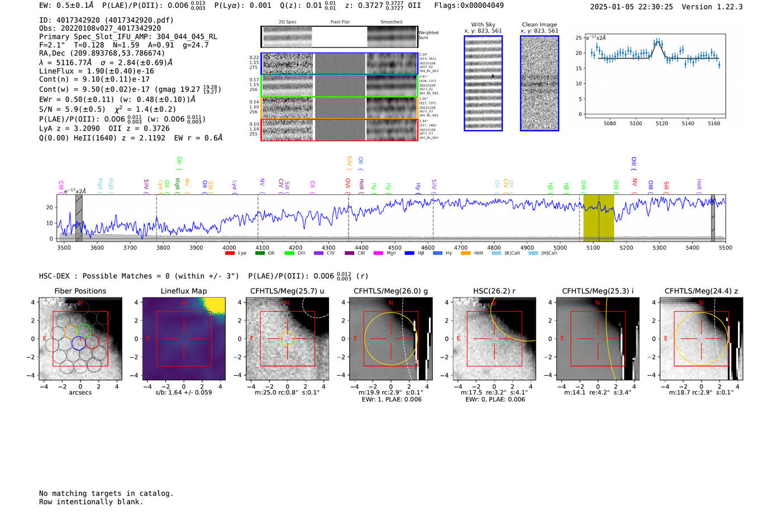
Task: Click the Obs: 20220108v027_4017342920 line
Action: coord(100,28)
